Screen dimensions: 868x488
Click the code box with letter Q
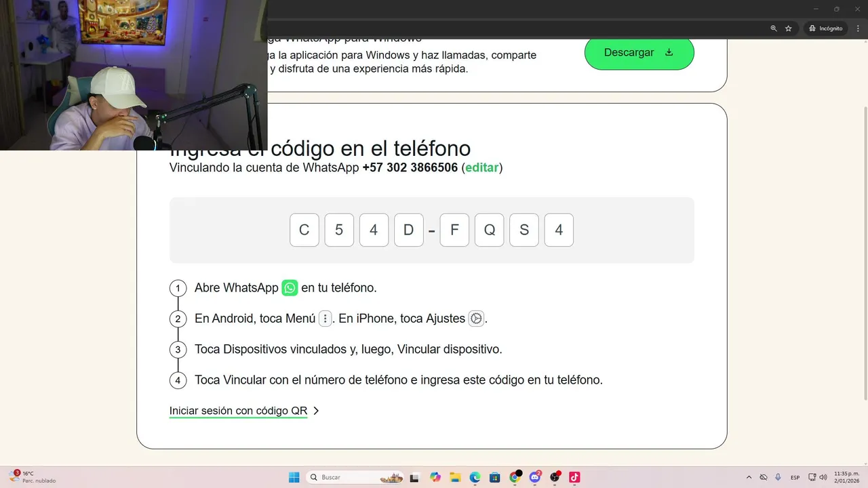tap(489, 230)
